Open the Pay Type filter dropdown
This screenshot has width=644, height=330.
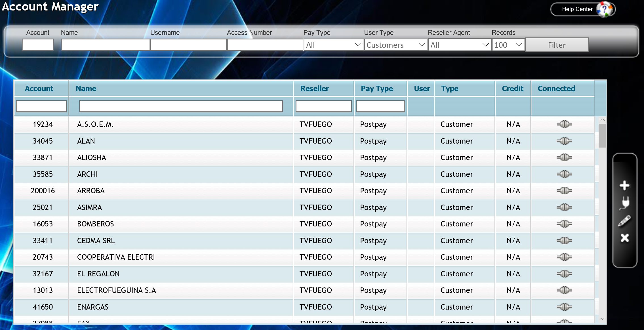coord(334,45)
